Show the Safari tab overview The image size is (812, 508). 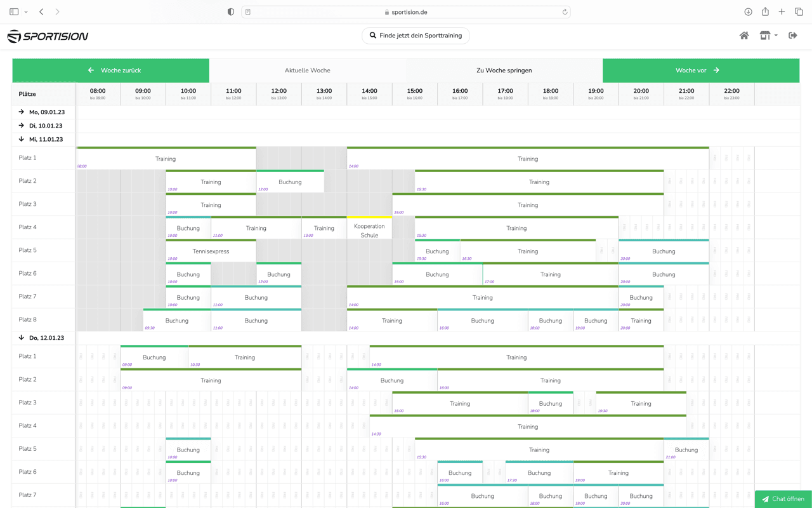point(799,12)
